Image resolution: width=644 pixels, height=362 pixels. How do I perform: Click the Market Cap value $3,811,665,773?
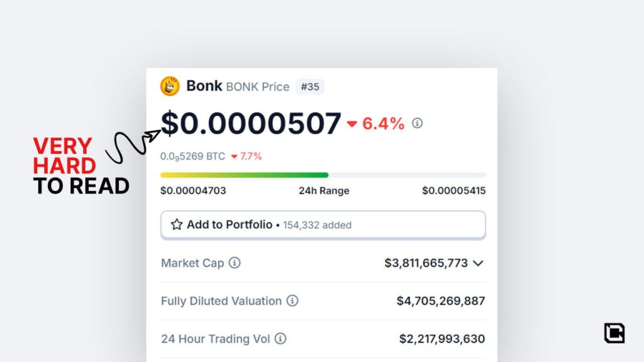(x=426, y=263)
